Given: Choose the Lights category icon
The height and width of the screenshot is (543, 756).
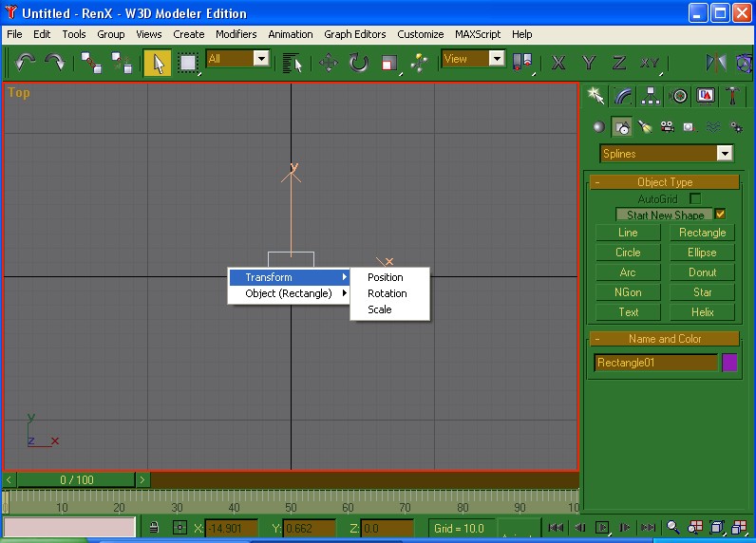Looking at the screenshot, I should click(645, 126).
